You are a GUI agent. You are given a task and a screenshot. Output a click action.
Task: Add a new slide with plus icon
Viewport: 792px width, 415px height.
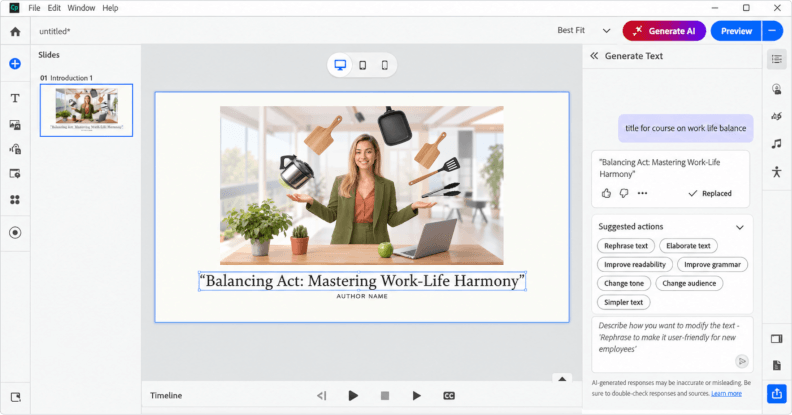click(15, 64)
